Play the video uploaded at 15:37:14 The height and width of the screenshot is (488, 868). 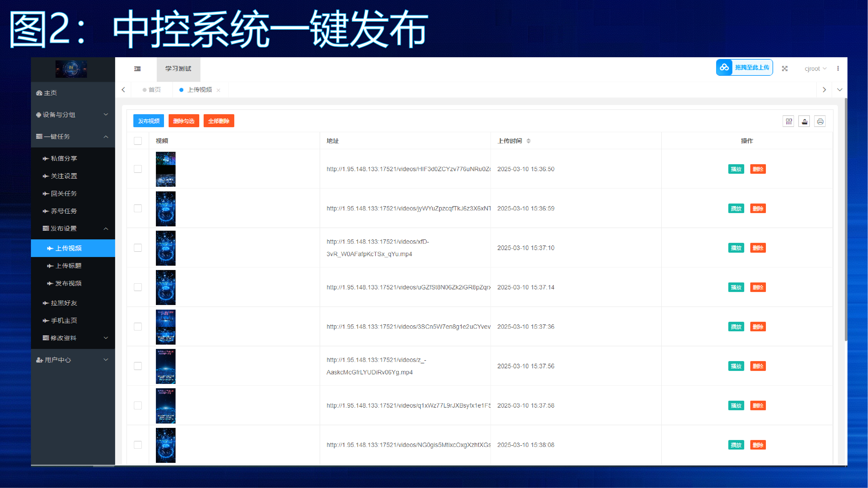[x=736, y=287]
